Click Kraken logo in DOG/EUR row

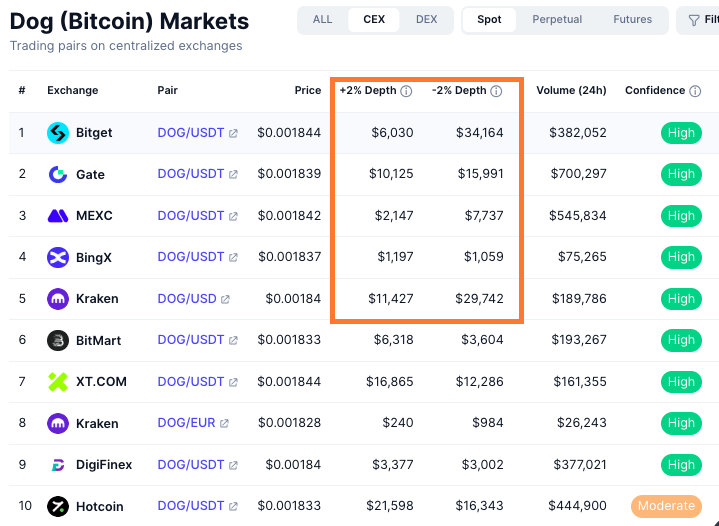[58, 423]
